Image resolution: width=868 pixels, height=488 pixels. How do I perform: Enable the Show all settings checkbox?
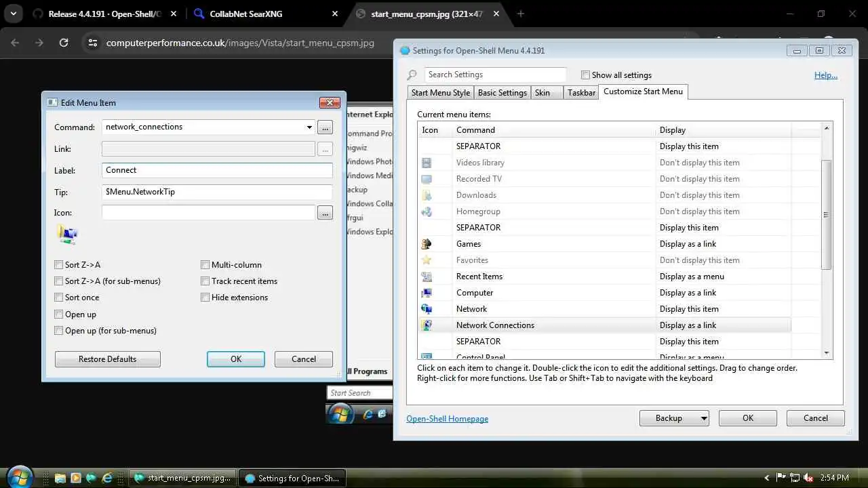(585, 75)
